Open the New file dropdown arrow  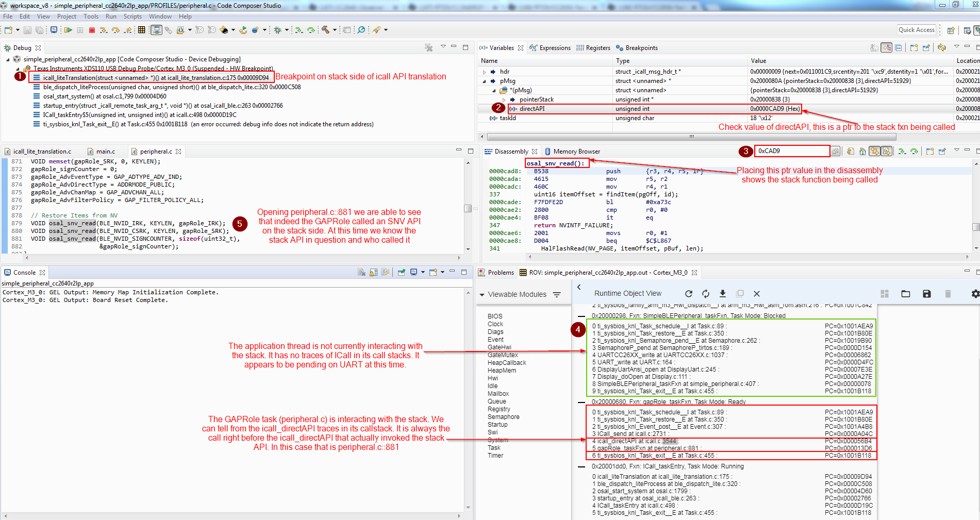(x=17, y=30)
